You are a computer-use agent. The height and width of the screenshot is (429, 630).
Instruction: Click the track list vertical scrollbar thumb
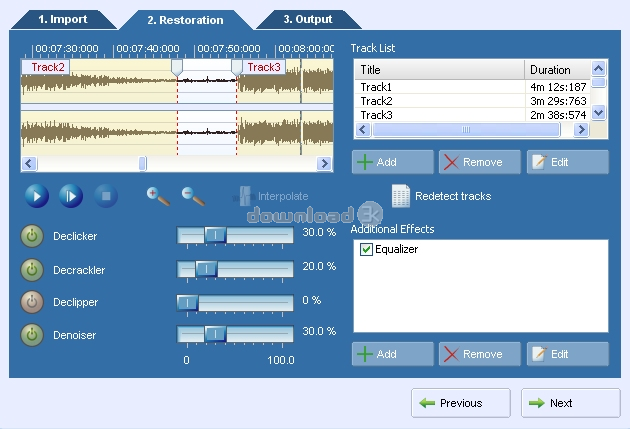click(x=599, y=82)
